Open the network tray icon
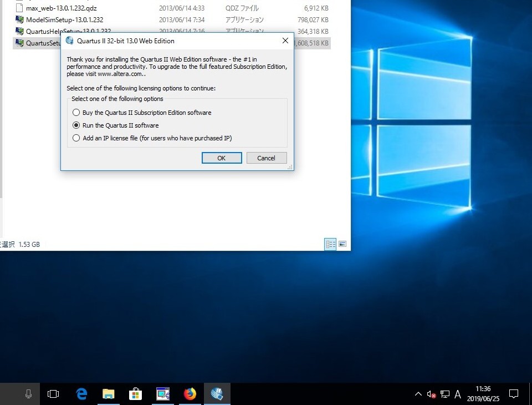 445,394
